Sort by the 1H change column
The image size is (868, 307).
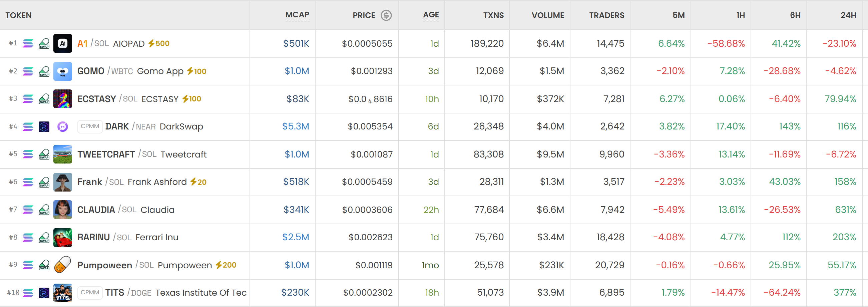tap(740, 15)
